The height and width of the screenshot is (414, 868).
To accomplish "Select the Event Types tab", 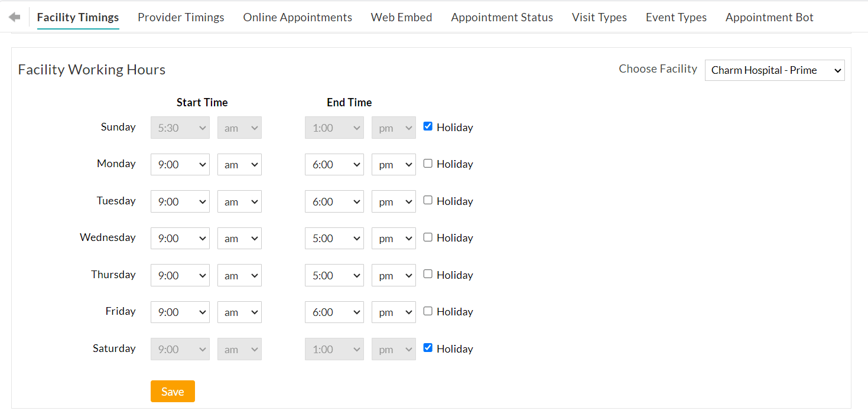I will (x=676, y=17).
